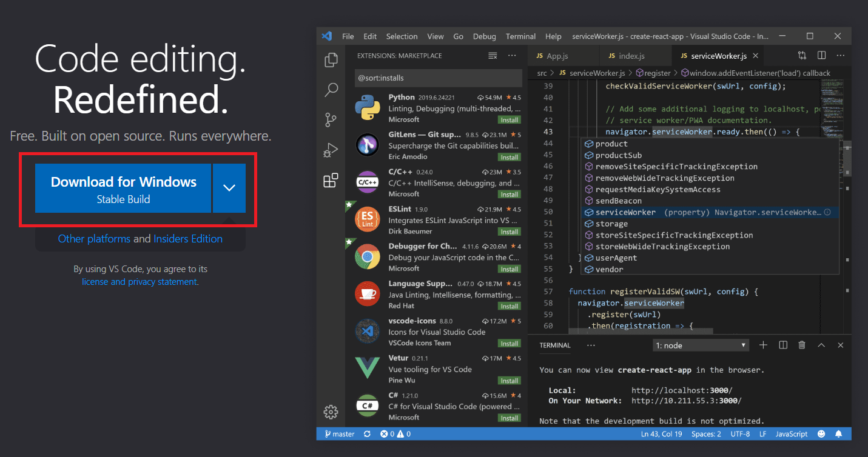Viewport: 868px width, 457px height.
Task: Click JavaScript language mode in status bar
Action: [x=792, y=434]
